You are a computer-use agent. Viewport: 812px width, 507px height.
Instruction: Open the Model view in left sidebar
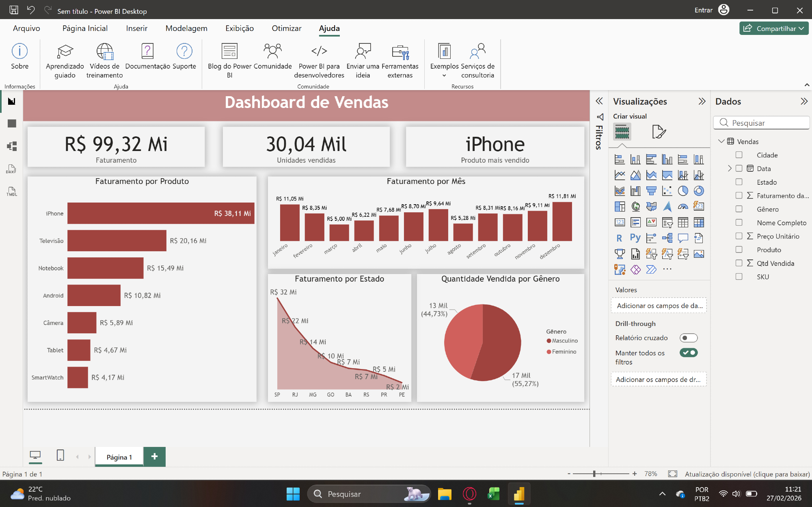[x=12, y=146]
